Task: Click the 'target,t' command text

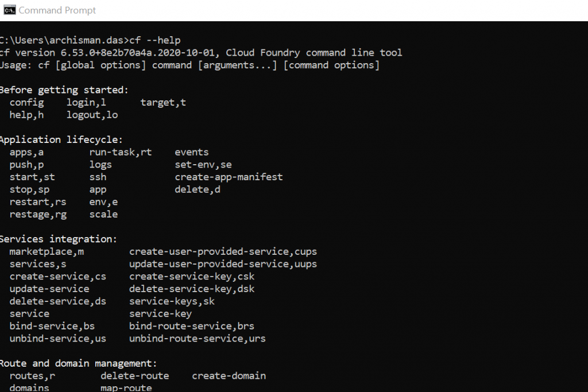Action: 163,103
